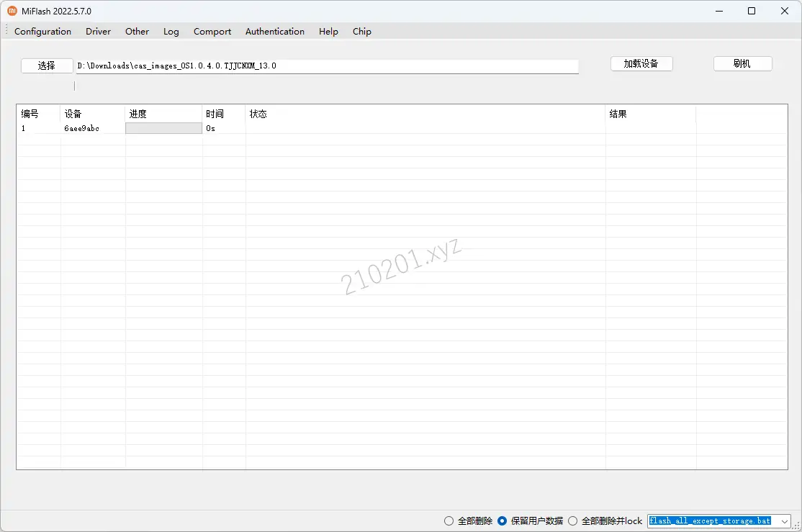802x532 pixels.
Task: Open the Configuration menu
Action: 43,31
